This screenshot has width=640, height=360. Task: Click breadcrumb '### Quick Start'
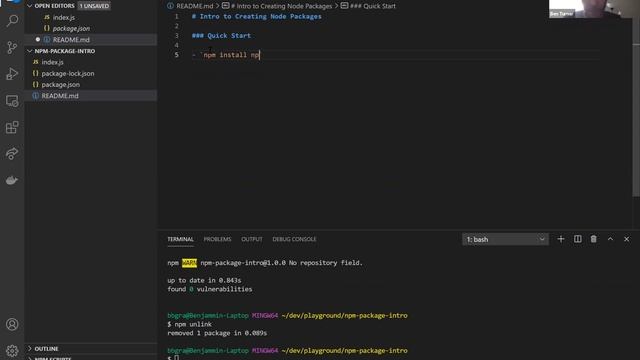coord(373,6)
